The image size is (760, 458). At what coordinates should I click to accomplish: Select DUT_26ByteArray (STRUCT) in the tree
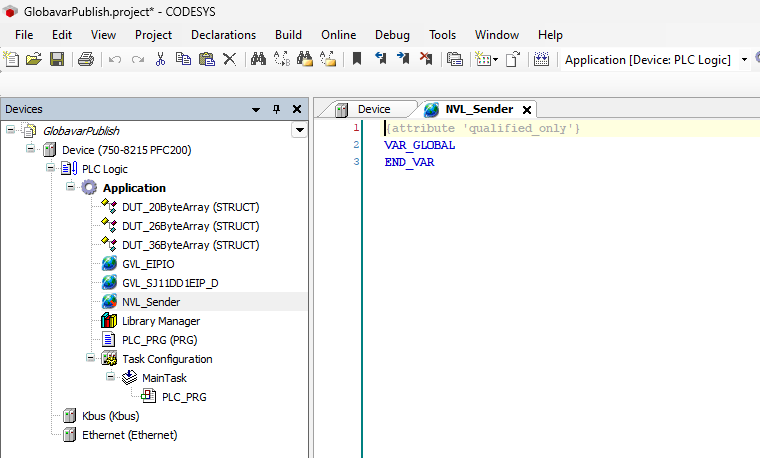(x=190, y=226)
